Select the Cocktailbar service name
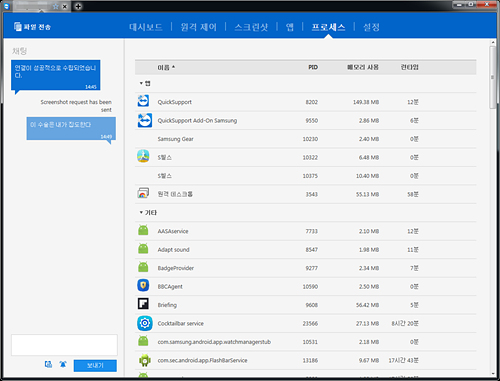Image resolution: width=500 pixels, height=381 pixels. [x=181, y=323]
